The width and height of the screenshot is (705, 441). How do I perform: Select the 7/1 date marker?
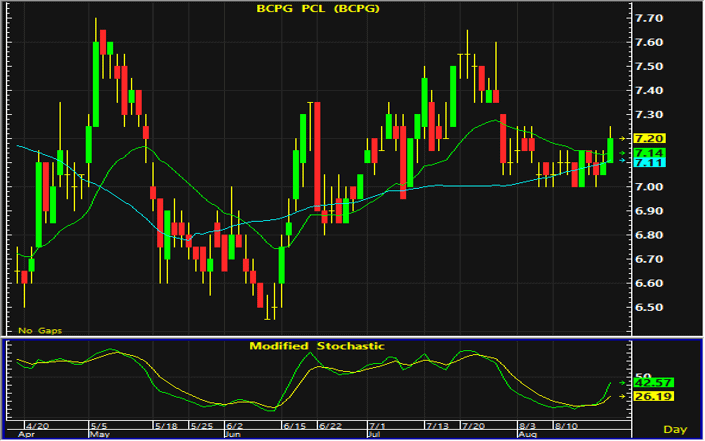(x=377, y=426)
